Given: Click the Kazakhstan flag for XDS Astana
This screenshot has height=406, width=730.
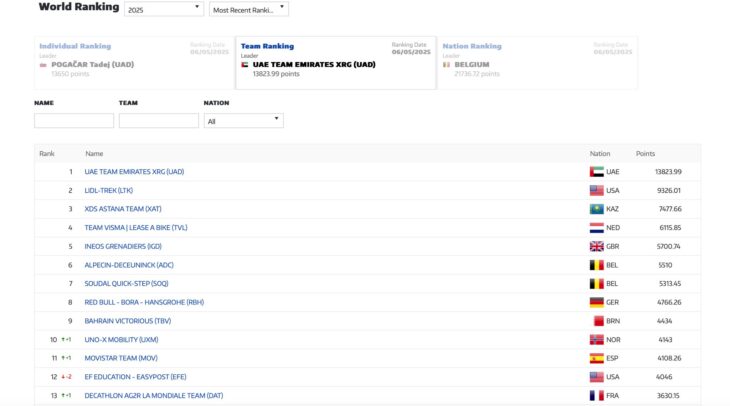Looking at the screenshot, I should click(597, 209).
